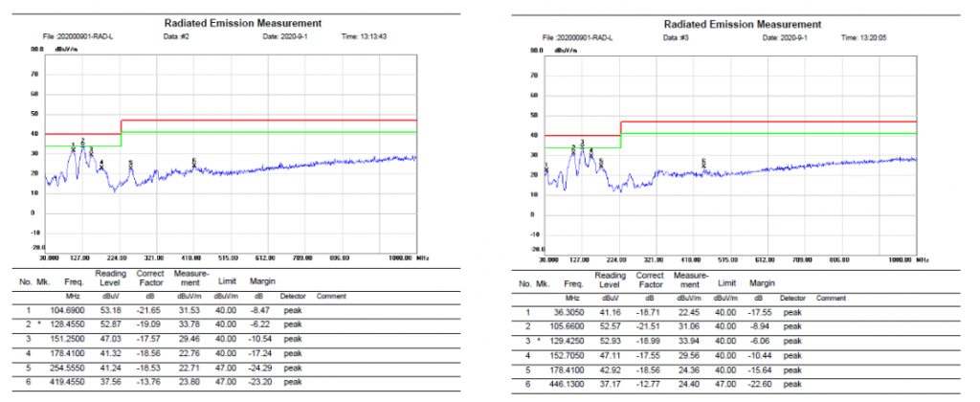Image resolution: width=980 pixels, height=402 pixels.
Task: Select marker 6 on the right emission graph
Action: tap(704, 163)
